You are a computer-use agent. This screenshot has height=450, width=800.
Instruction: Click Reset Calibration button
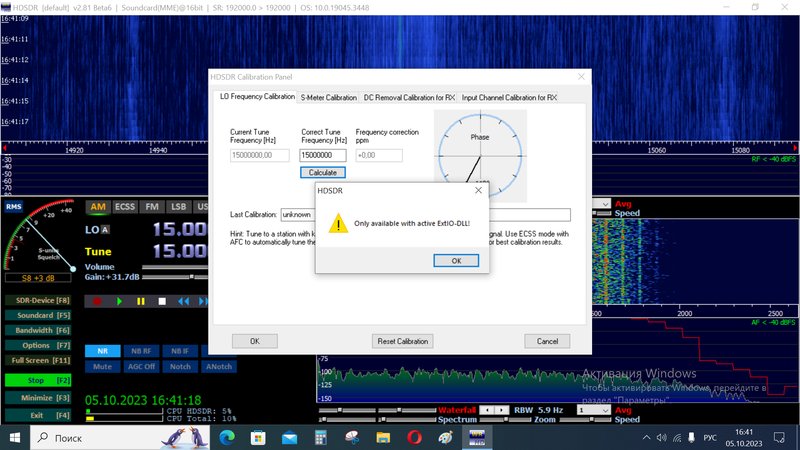(x=403, y=341)
